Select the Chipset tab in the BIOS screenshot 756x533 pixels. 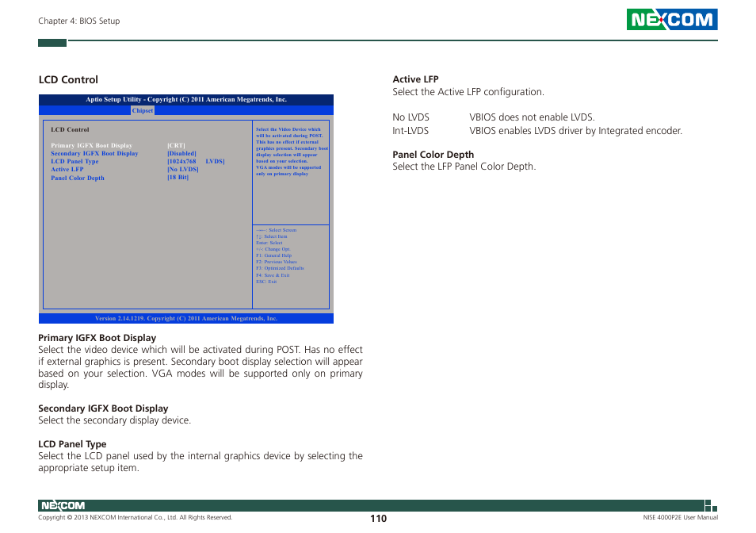click(x=143, y=110)
